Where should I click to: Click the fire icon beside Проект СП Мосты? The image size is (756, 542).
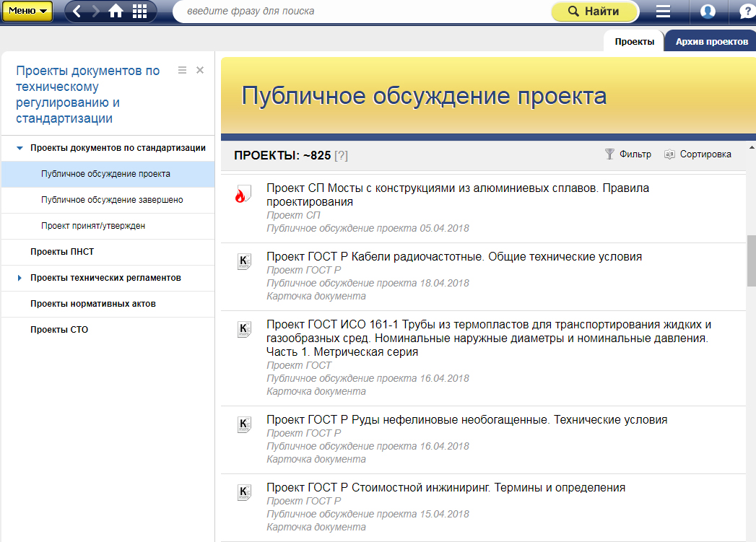(244, 195)
